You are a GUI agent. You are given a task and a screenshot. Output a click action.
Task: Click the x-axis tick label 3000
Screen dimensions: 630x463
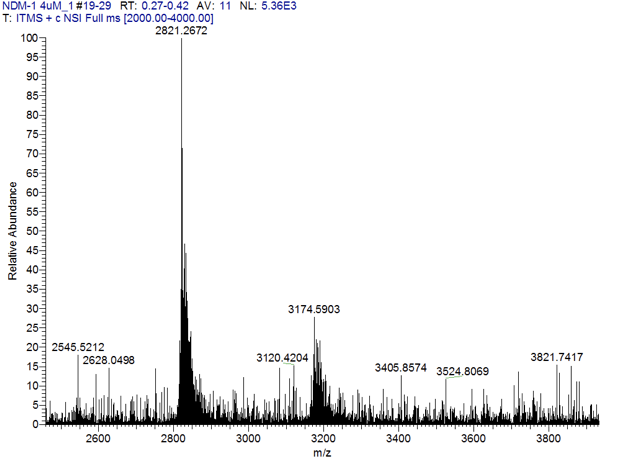248,438
